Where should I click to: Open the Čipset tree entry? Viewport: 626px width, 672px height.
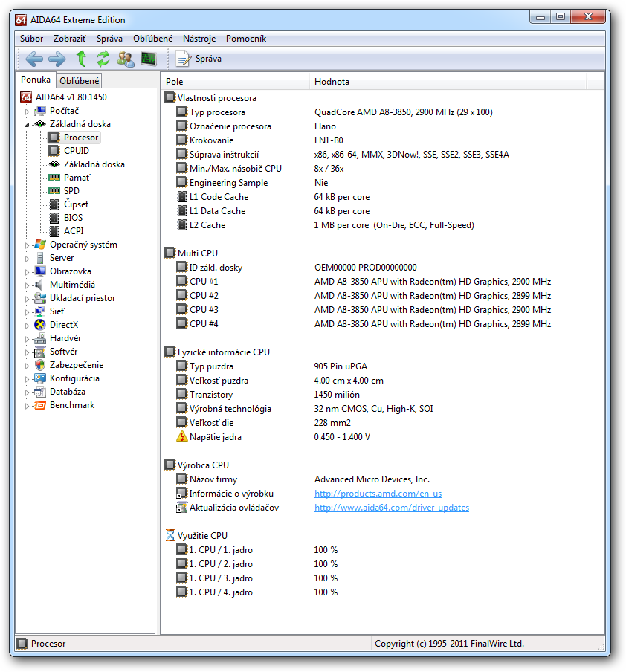[x=77, y=204]
